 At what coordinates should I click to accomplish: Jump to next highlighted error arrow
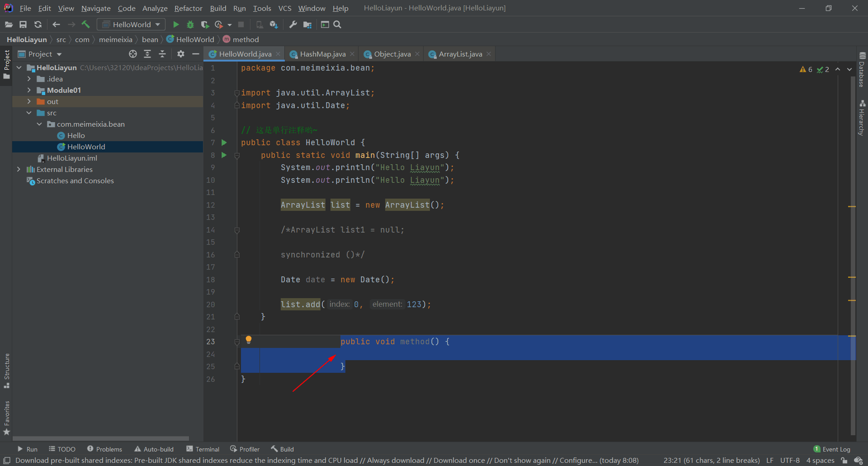pos(849,69)
